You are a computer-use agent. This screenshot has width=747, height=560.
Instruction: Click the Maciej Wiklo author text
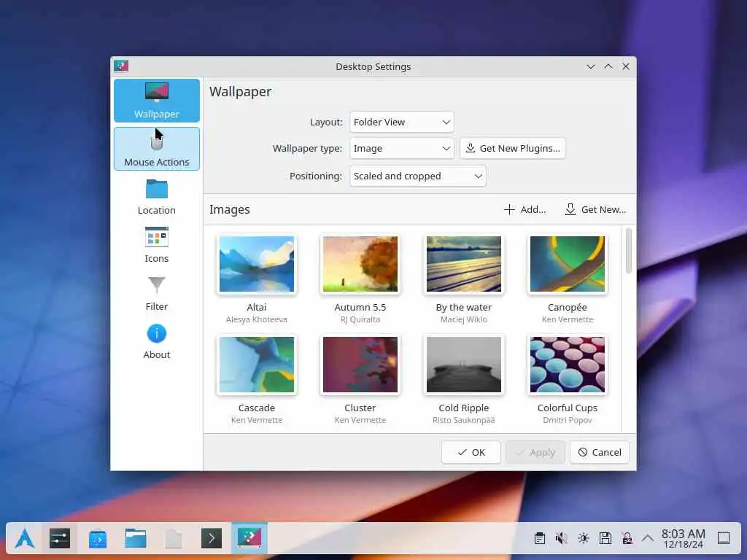point(463,319)
